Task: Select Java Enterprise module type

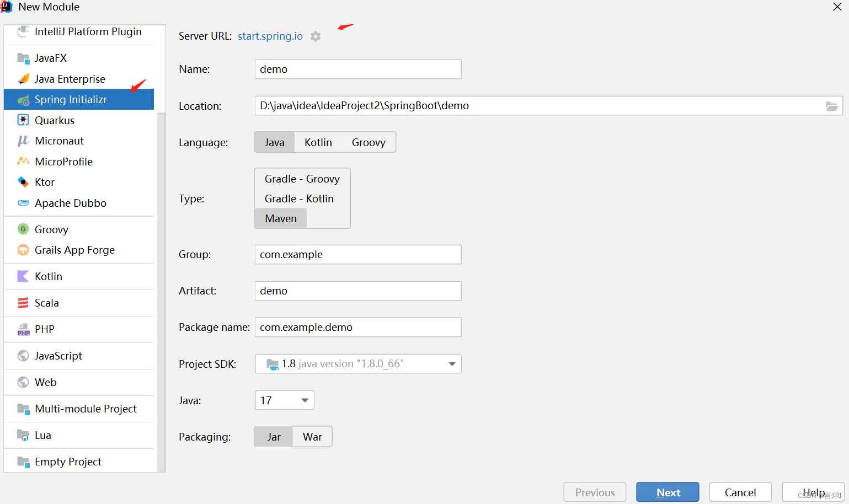Action: click(79, 79)
